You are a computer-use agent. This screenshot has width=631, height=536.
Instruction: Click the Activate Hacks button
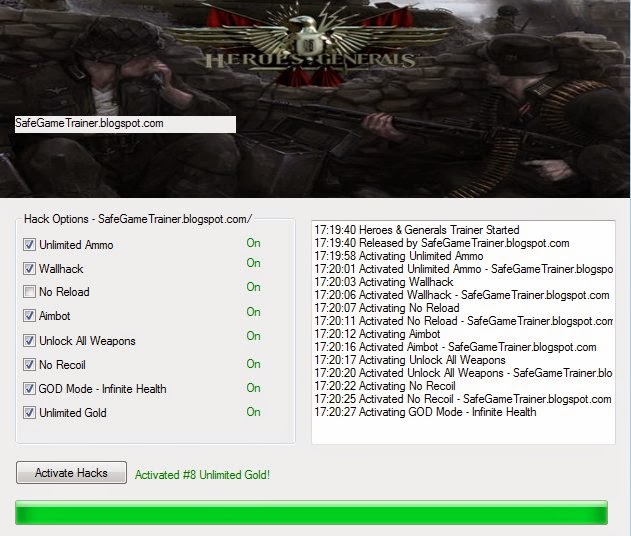pyautogui.click(x=71, y=472)
